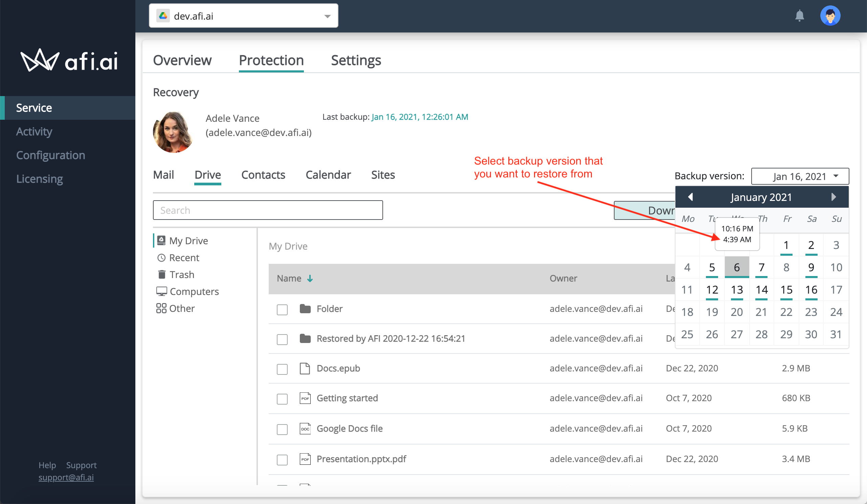Click the folder icon of Restored by AFI row

(305, 338)
